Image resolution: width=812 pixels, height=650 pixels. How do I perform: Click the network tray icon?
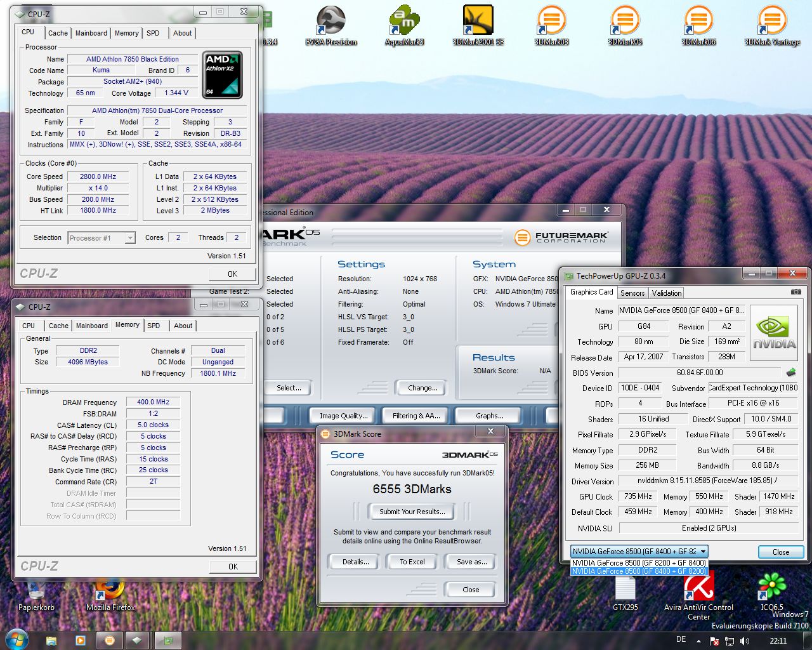coord(730,641)
